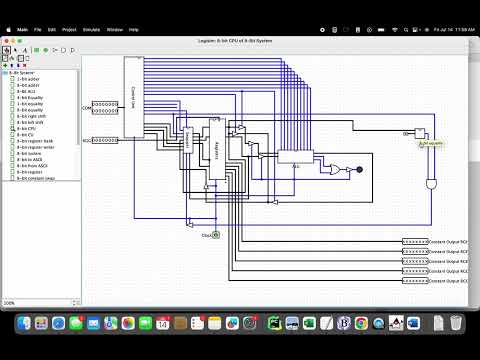Select the 8-bit right shift circuit
The image size is (480, 360).
tap(31, 116)
